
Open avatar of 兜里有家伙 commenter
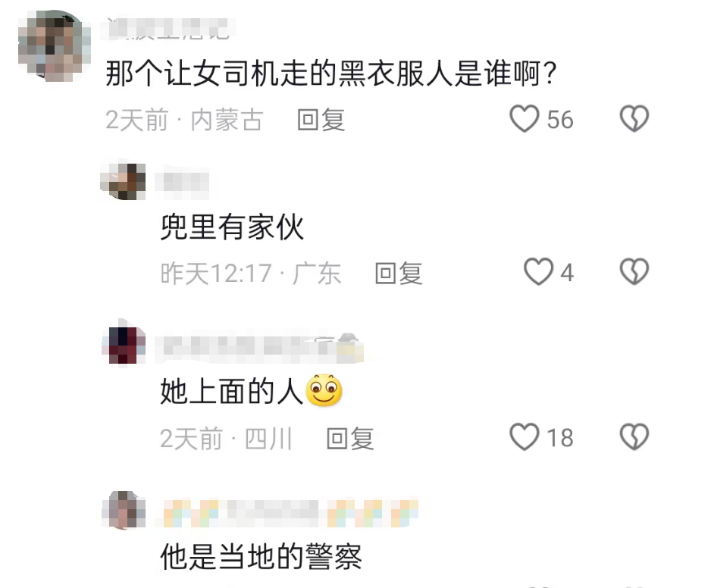[123, 181]
